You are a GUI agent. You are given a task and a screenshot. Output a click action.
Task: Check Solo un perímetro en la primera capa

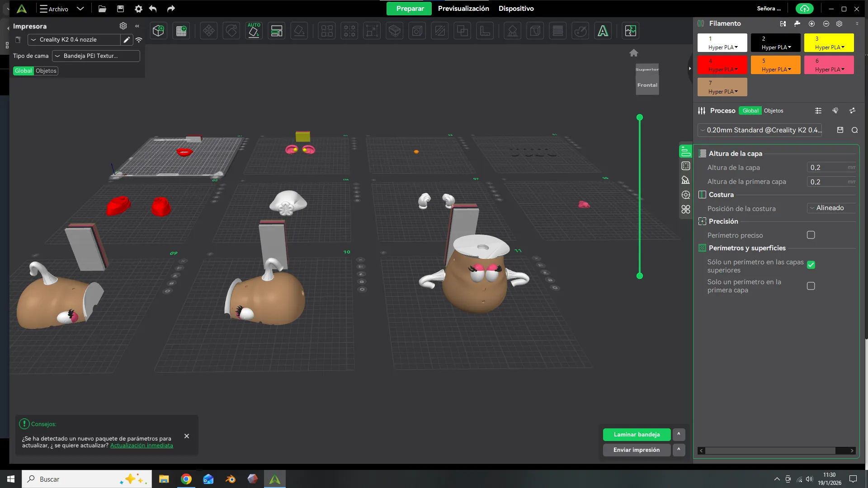[x=811, y=286]
